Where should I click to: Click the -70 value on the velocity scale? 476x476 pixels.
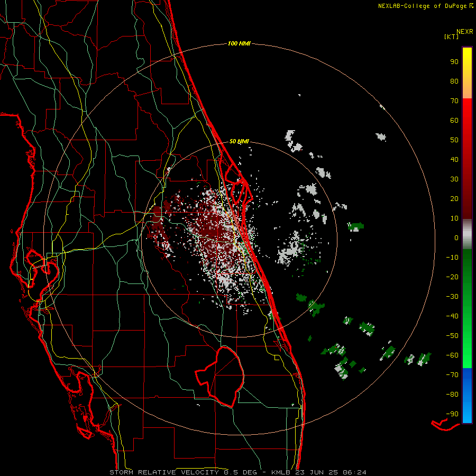point(452,375)
